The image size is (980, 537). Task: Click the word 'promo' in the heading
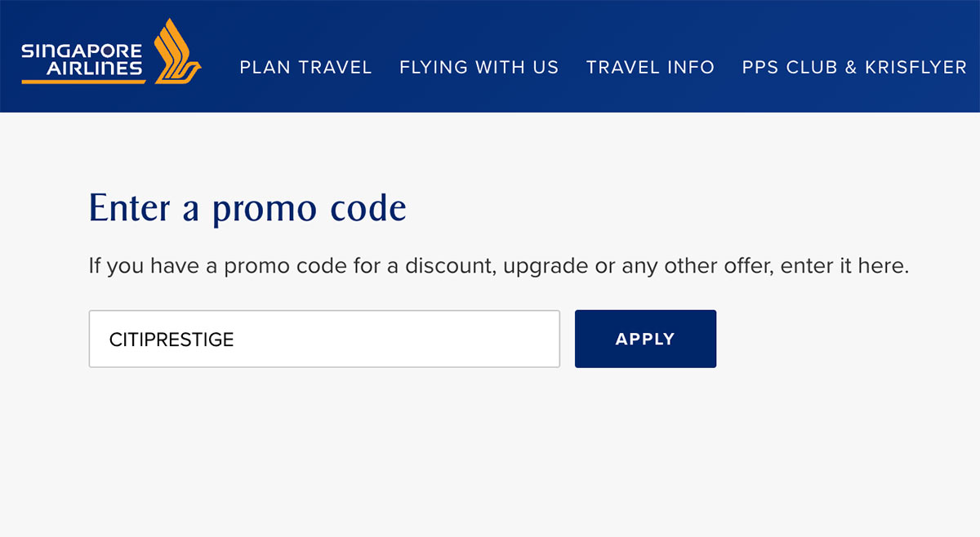pyautogui.click(x=263, y=208)
